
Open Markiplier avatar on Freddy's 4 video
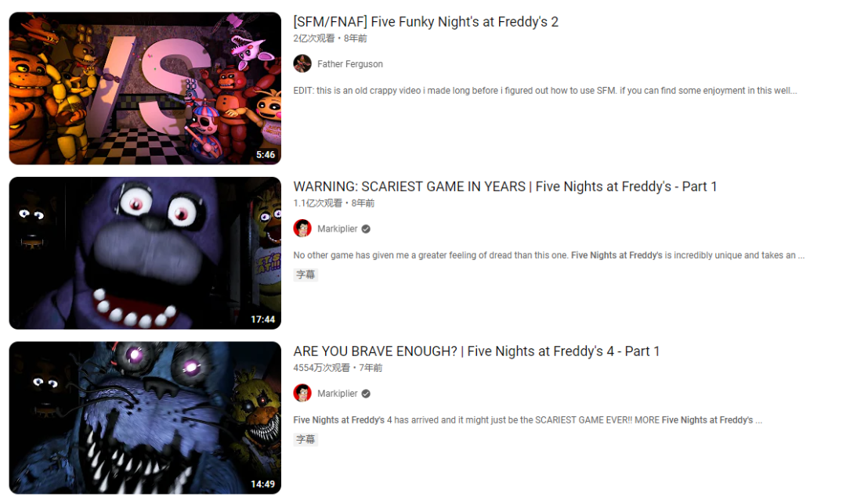(302, 393)
